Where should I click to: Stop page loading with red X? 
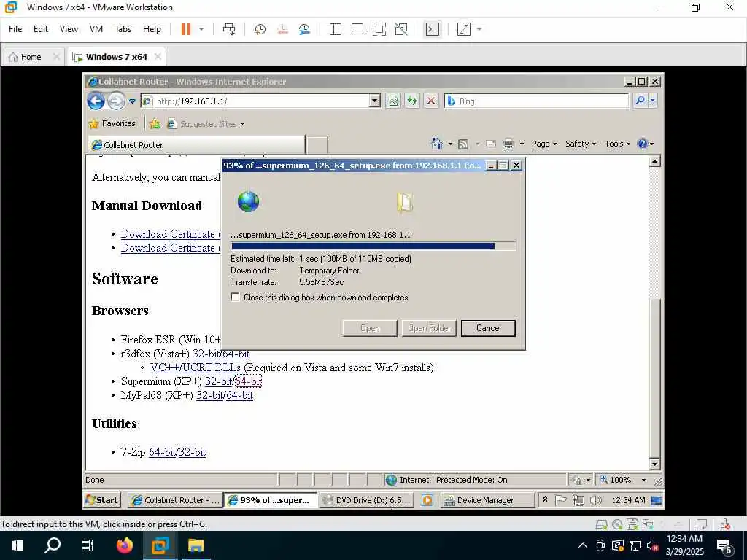pyautogui.click(x=431, y=101)
